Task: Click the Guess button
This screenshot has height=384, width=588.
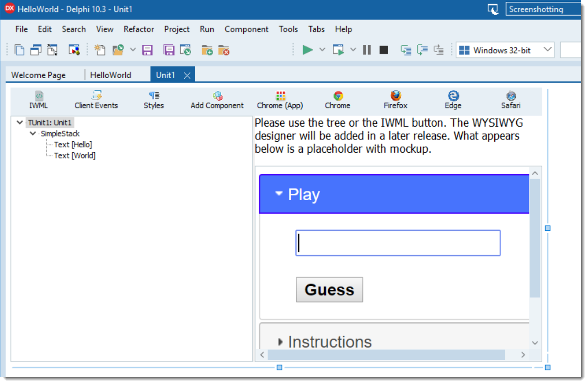Action: (x=329, y=289)
